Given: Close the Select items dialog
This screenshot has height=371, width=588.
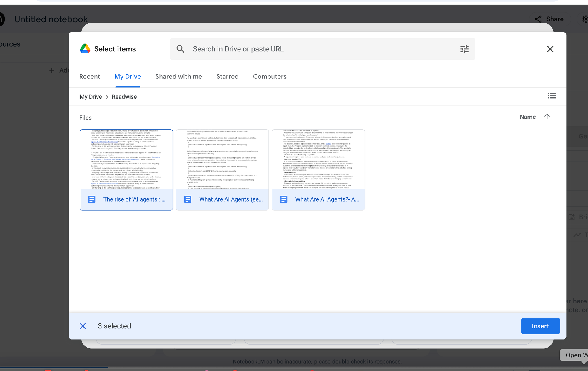Looking at the screenshot, I should pyautogui.click(x=550, y=49).
